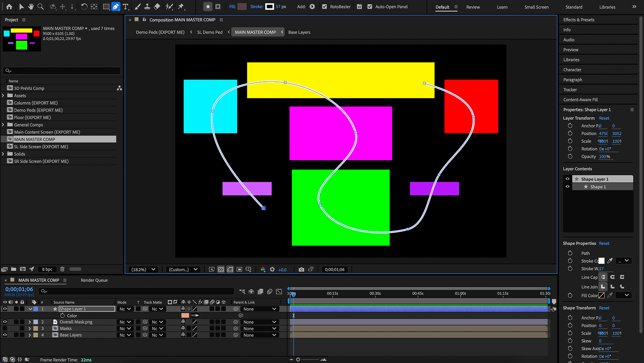
Task: Reset the Shape Transform
Action: click(x=604, y=308)
